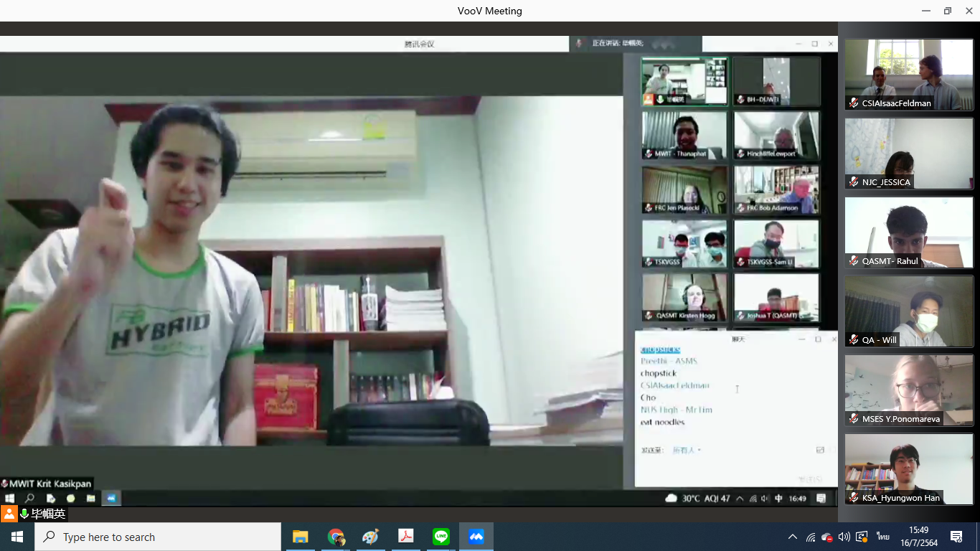Click the FRC Jen Piasecki tile in shared screen

pos(684,189)
